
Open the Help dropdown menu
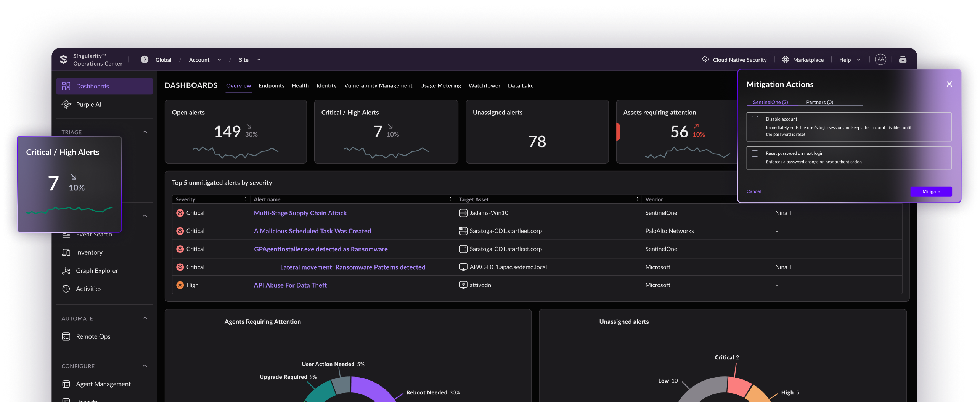point(850,60)
